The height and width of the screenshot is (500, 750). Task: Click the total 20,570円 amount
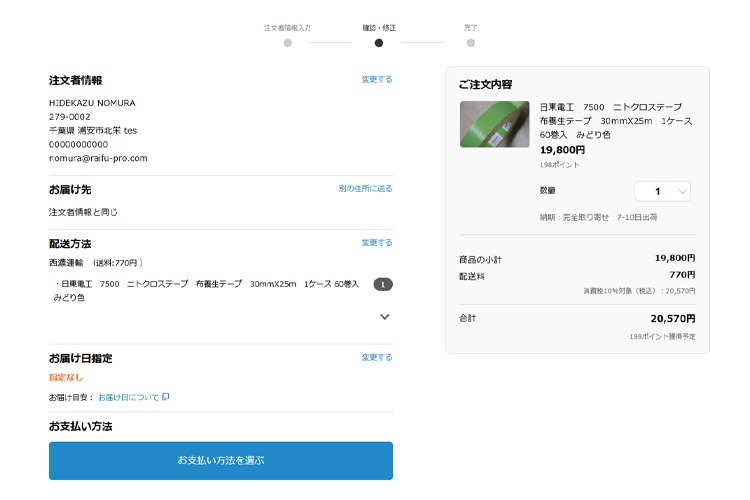pos(673,319)
